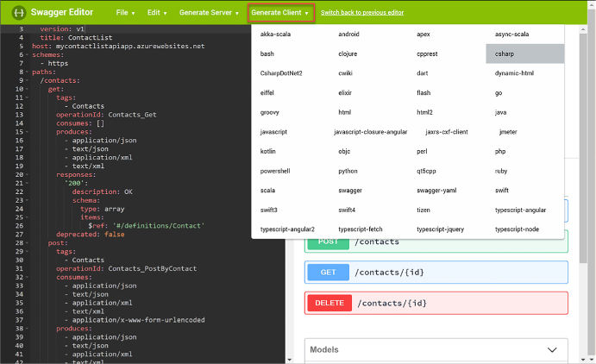Collapse responses block at line 20
Screen dimensions: 596x364
(x=27, y=175)
